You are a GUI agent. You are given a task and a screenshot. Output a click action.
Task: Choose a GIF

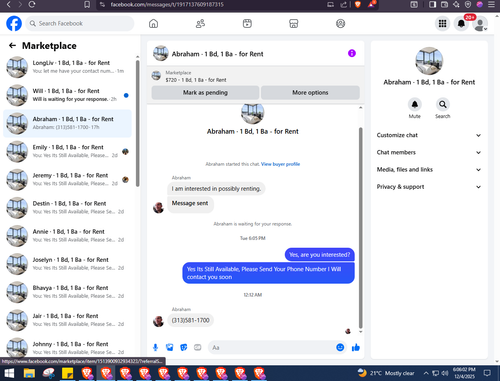(x=198, y=348)
